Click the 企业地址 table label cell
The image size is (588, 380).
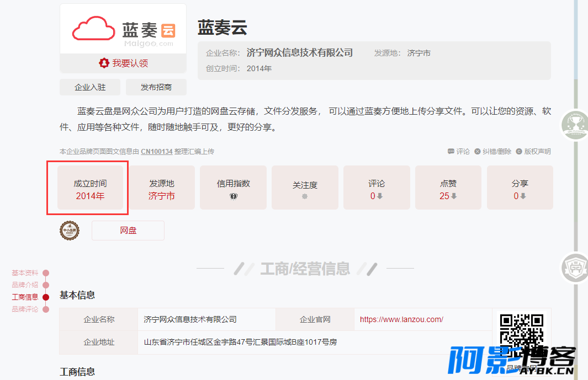click(x=99, y=342)
